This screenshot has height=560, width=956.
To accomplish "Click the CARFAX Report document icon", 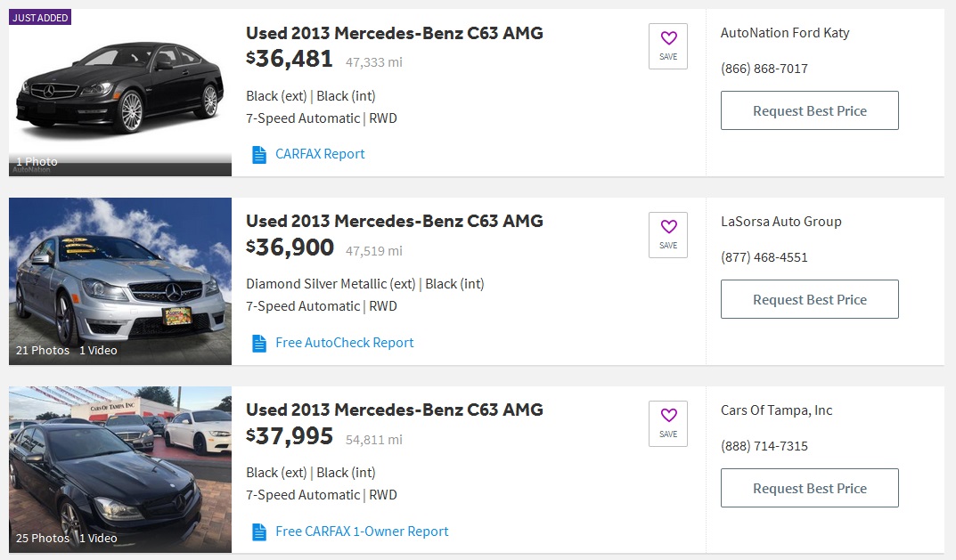I will click(x=259, y=155).
